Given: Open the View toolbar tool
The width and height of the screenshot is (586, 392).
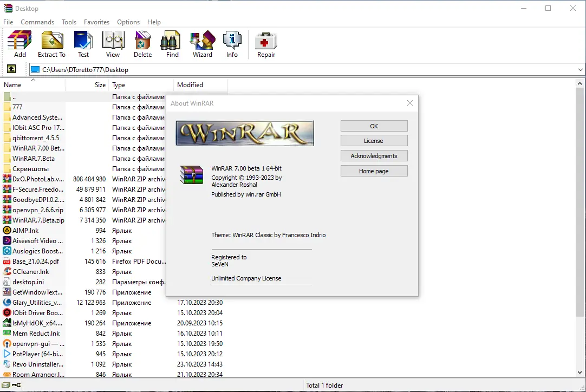Looking at the screenshot, I should tap(113, 44).
